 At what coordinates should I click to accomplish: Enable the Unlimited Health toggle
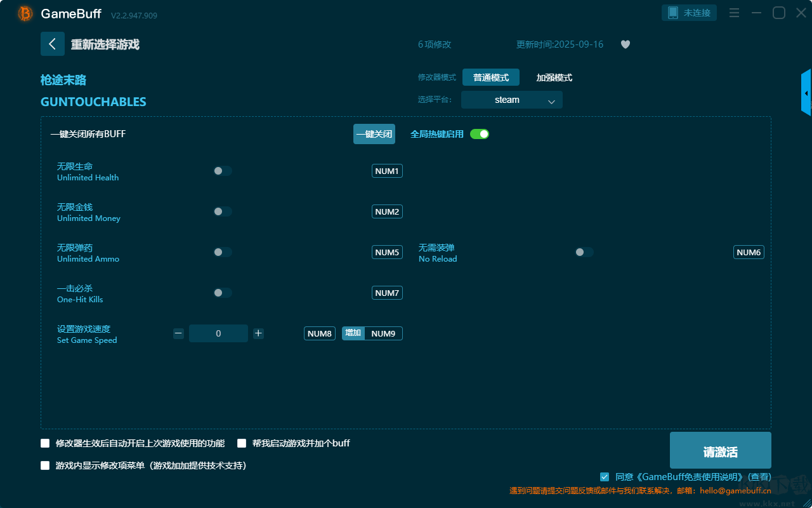pos(222,170)
